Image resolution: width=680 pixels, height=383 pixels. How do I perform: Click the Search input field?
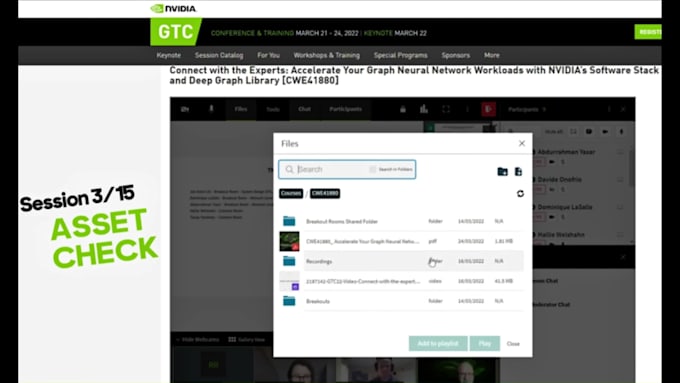coord(347,169)
